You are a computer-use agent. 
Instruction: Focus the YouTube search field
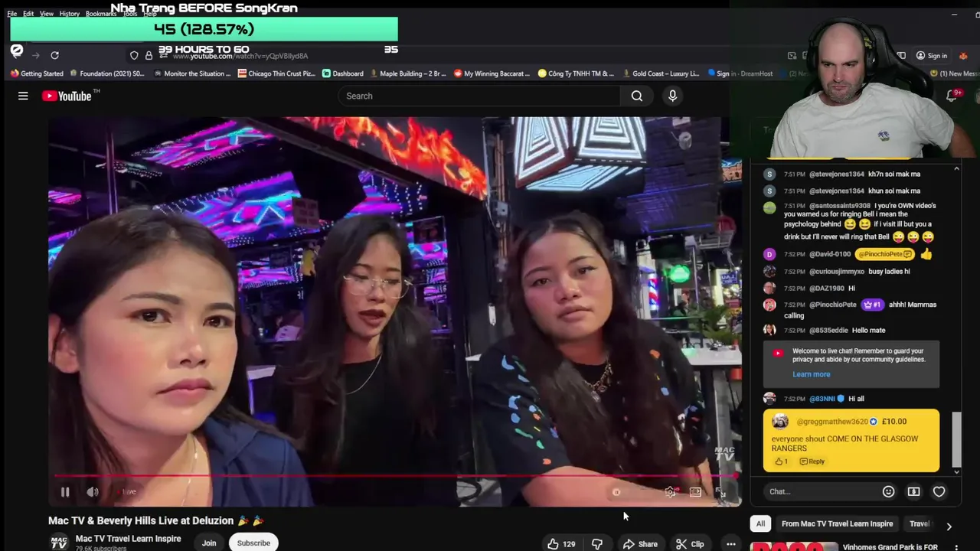coord(480,96)
